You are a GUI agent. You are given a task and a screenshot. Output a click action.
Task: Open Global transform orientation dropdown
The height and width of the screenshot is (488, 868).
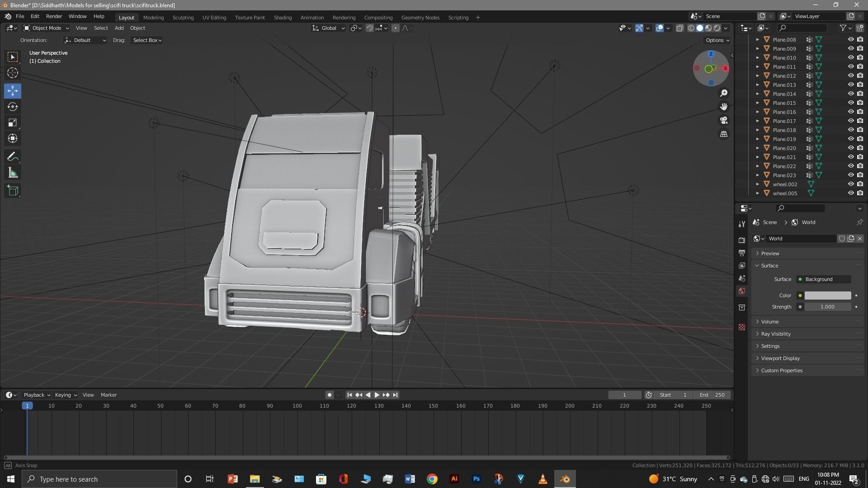pyautogui.click(x=329, y=28)
